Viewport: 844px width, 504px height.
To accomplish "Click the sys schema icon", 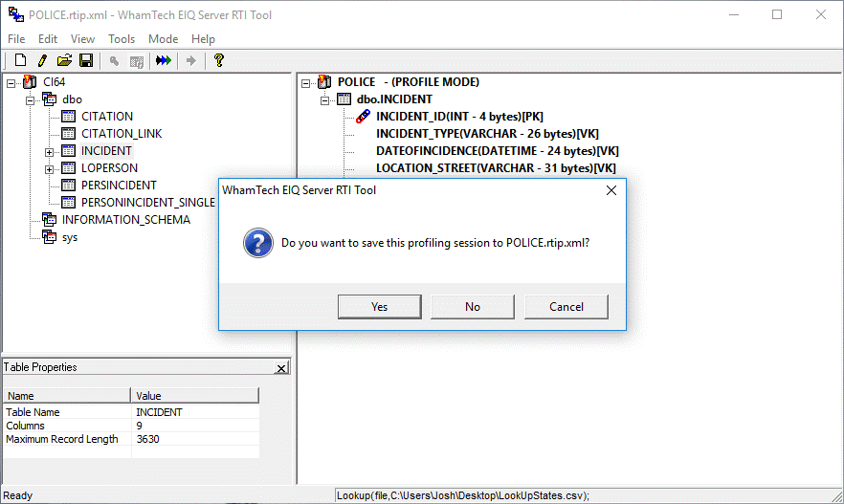I will pyautogui.click(x=49, y=236).
